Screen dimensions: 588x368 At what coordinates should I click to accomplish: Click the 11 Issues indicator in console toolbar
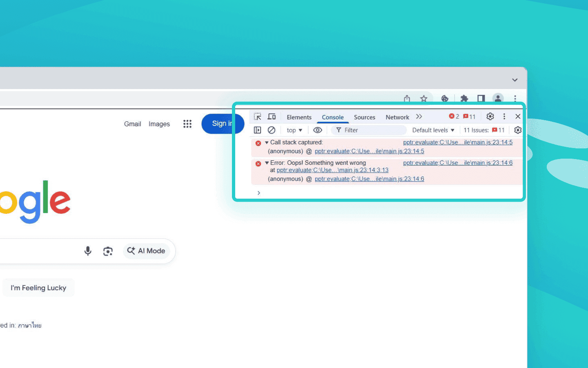tap(484, 130)
